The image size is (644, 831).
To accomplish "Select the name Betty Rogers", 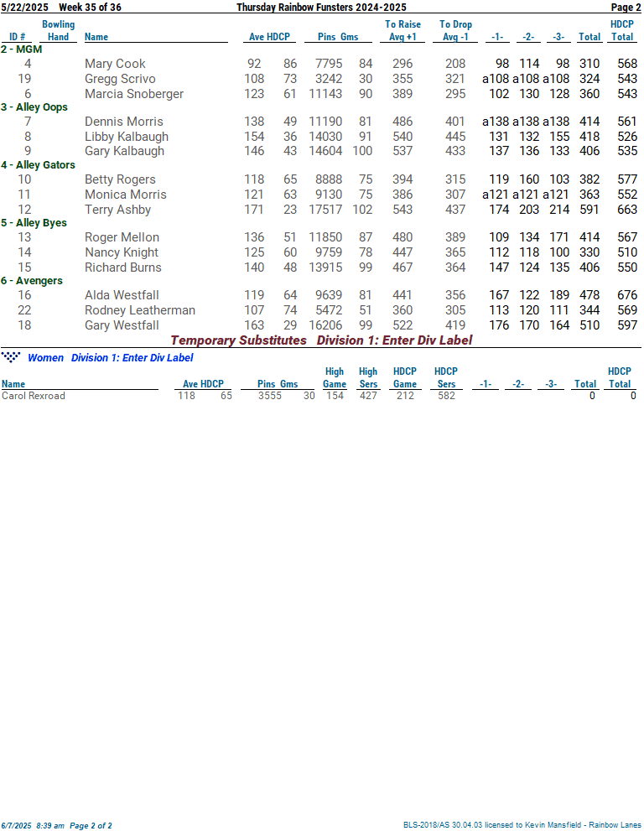I will [x=120, y=179].
